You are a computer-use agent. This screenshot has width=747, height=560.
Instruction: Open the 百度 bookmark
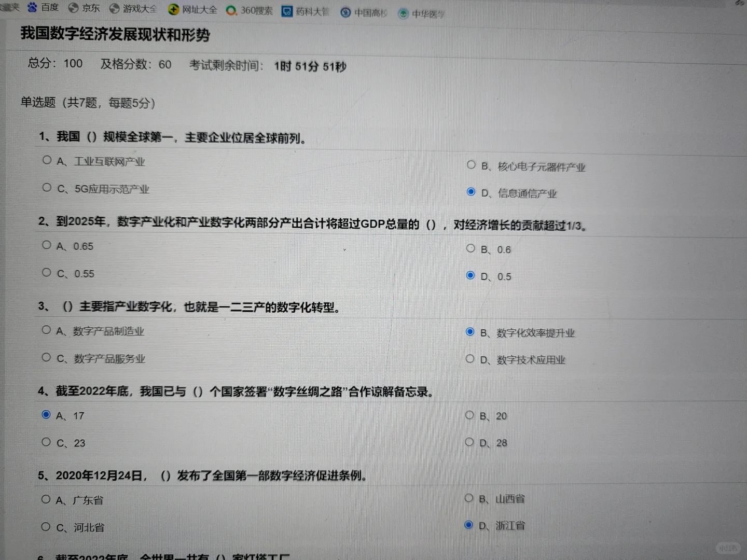[x=43, y=7]
